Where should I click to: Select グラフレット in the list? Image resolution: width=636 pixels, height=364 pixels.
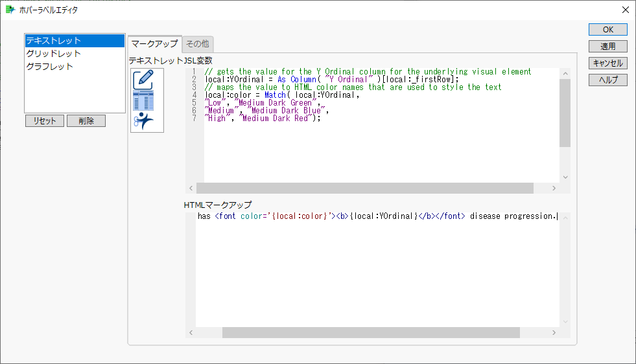point(74,67)
